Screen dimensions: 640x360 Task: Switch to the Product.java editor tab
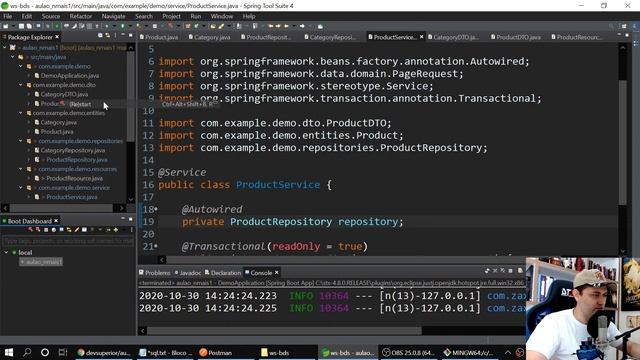[x=159, y=37]
